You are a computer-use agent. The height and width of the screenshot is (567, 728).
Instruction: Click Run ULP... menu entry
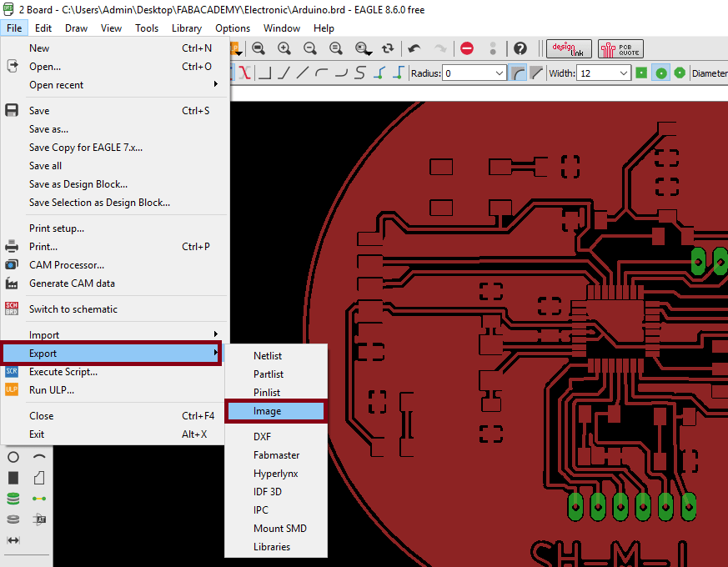coord(115,390)
